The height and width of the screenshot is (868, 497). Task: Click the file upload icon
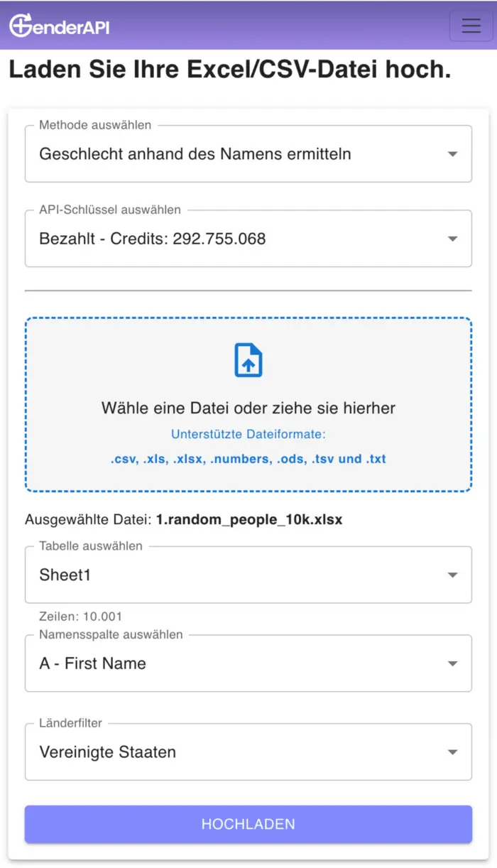coord(248,360)
